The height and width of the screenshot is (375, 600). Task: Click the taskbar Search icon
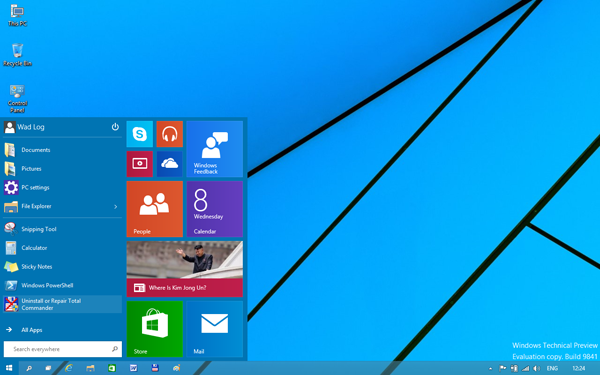click(x=29, y=368)
